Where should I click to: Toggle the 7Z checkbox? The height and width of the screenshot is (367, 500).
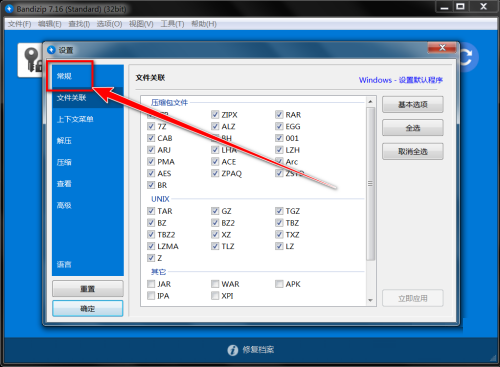tap(151, 126)
